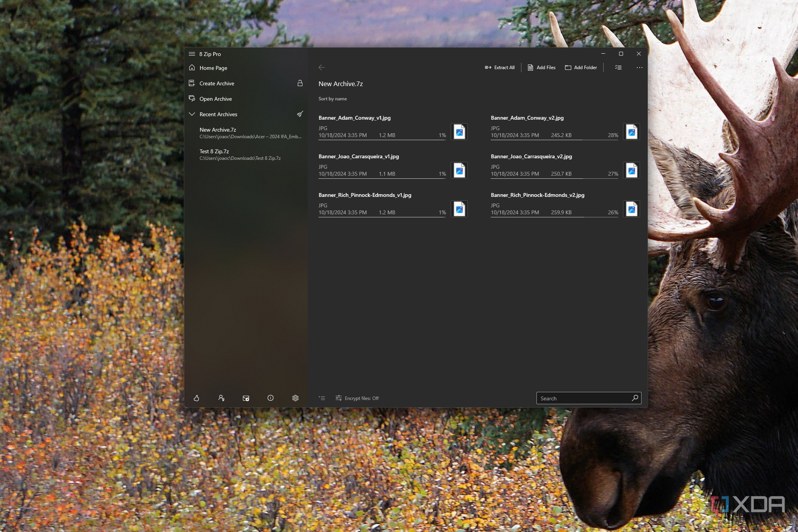This screenshot has width=798, height=532.
Task: Open the settings gear icon
Action: click(295, 398)
